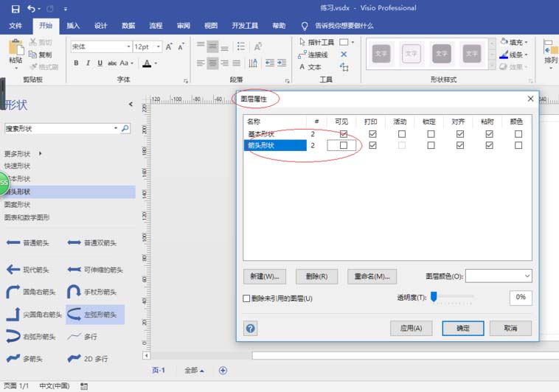559x392 pixels.
Task: Switch to the 设计 ribbon tab
Action: coord(100,26)
